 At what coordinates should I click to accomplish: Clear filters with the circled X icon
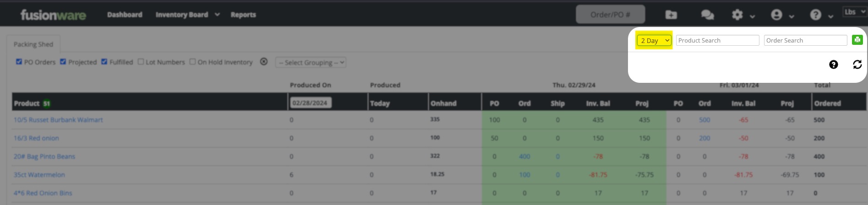(x=264, y=62)
